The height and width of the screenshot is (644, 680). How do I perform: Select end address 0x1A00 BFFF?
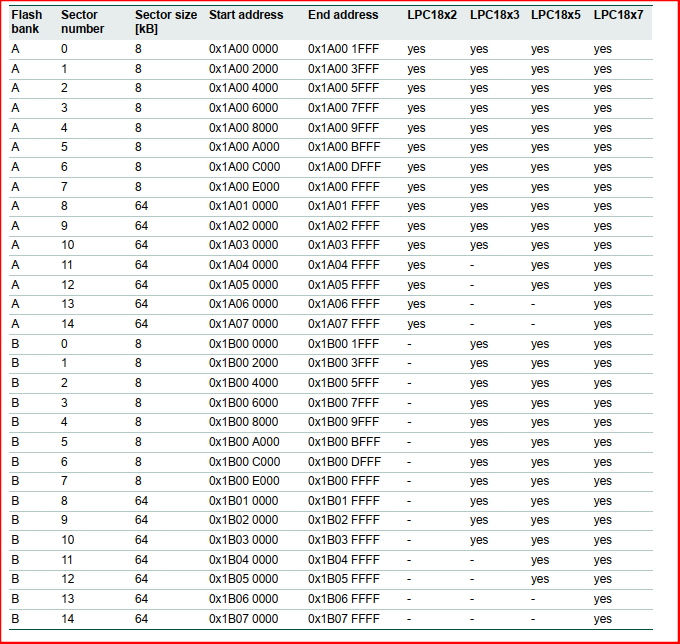click(344, 147)
